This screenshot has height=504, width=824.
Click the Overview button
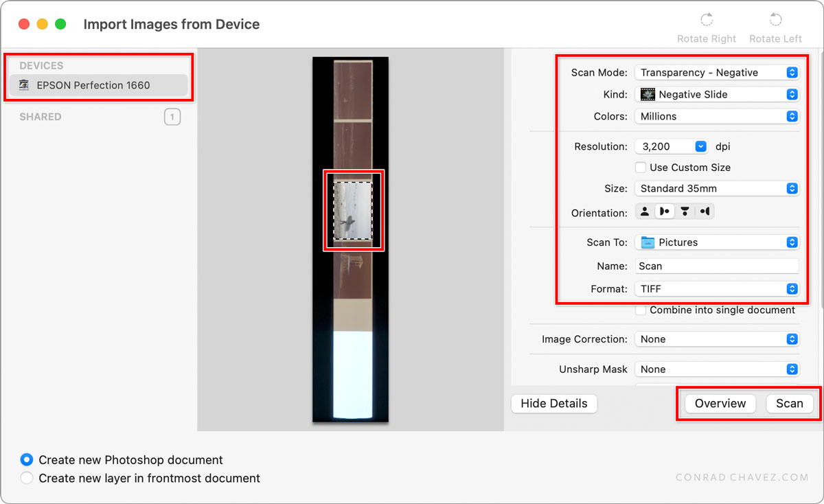[718, 403]
